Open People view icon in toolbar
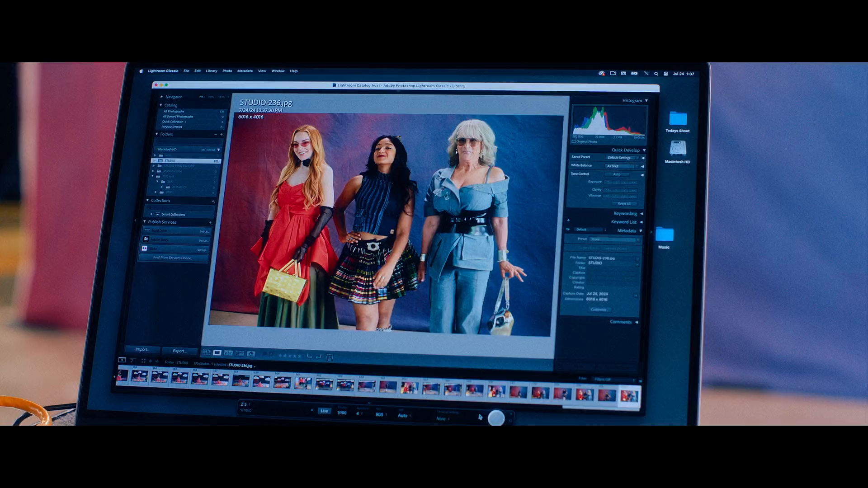 (x=251, y=354)
